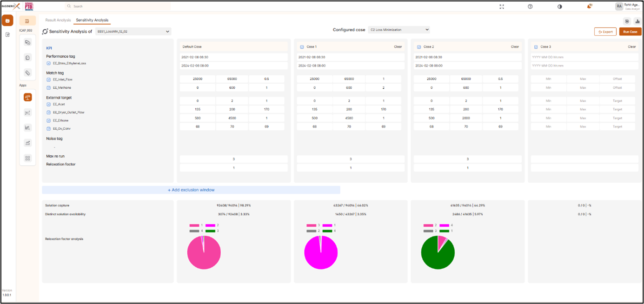
Task: Uncheck the EE_Methane match tag checkbox
Action: coord(48,87)
